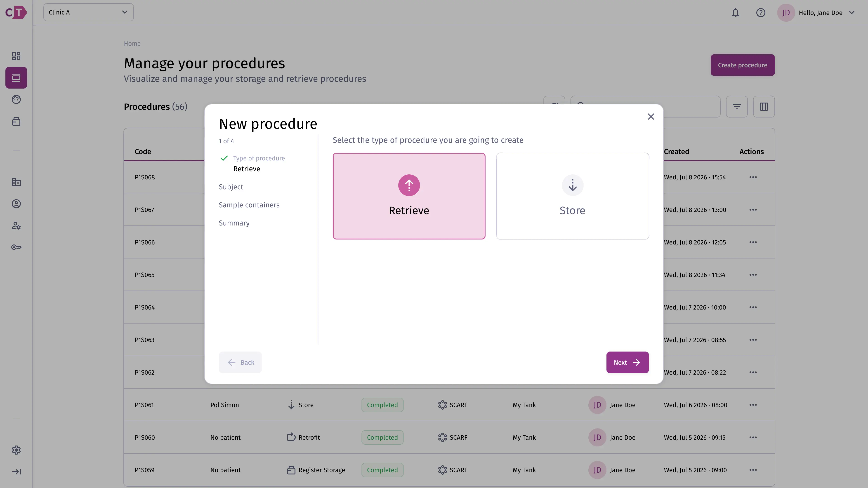Select the Store procedure type card
The width and height of the screenshot is (868, 488).
[x=572, y=196]
